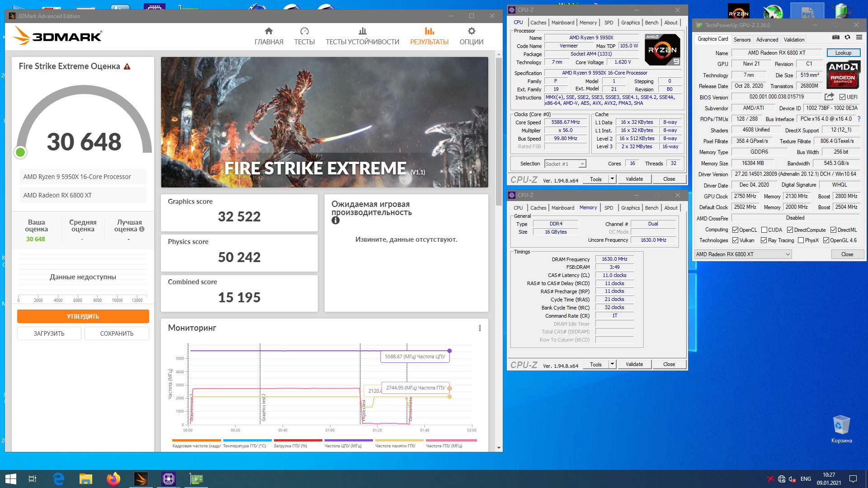Screen dimensions: 868x488
Task: Click the AMD Radeon Graphics logo in GPU-Z
Action: [x=843, y=75]
